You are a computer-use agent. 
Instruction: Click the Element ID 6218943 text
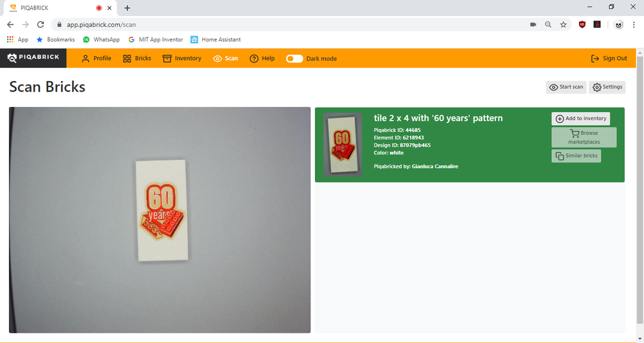click(399, 137)
